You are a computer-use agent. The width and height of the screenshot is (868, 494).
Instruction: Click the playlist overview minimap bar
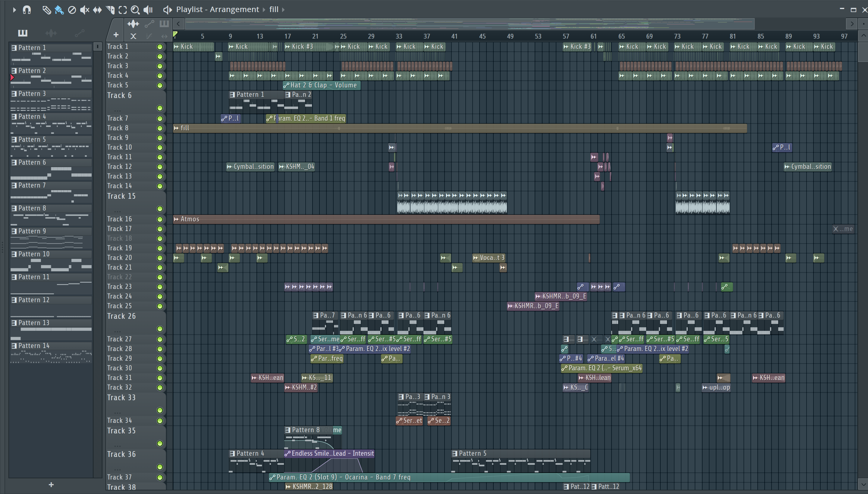coord(470,24)
